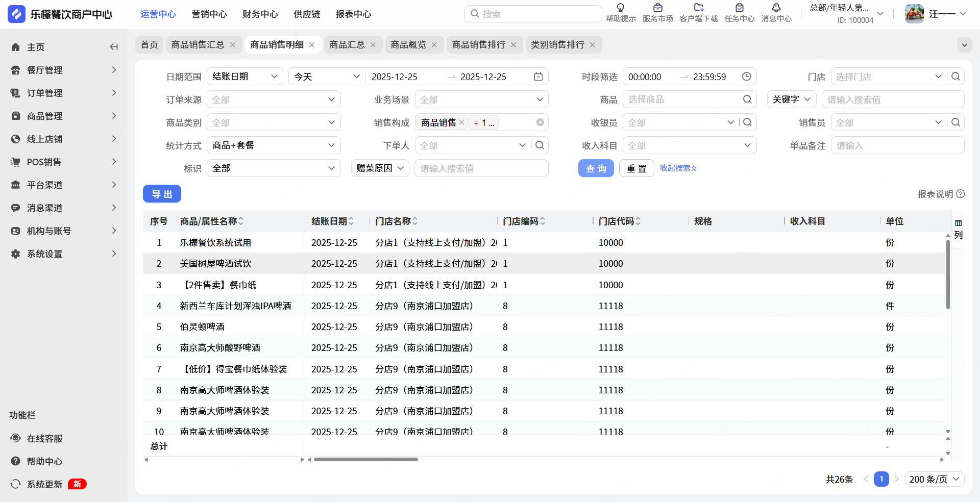Image resolution: width=980 pixels, height=502 pixels.
Task: Remove the 商品销售 tag from 销售构成
Action: point(461,122)
